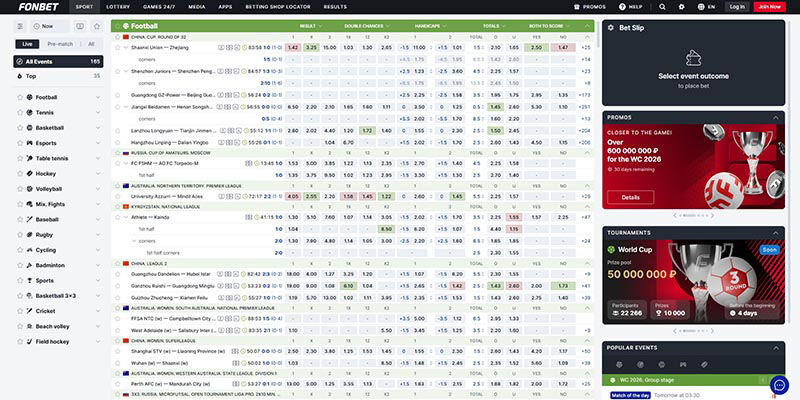Click the Football ball icon in the sidebar
800x400 pixels.
point(30,97)
